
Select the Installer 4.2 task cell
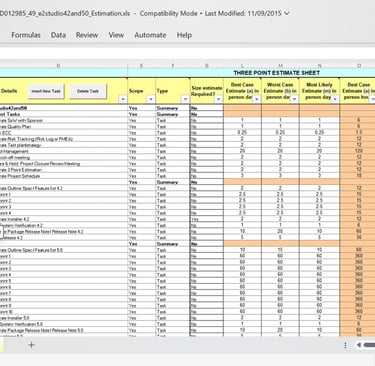[x=64, y=219]
